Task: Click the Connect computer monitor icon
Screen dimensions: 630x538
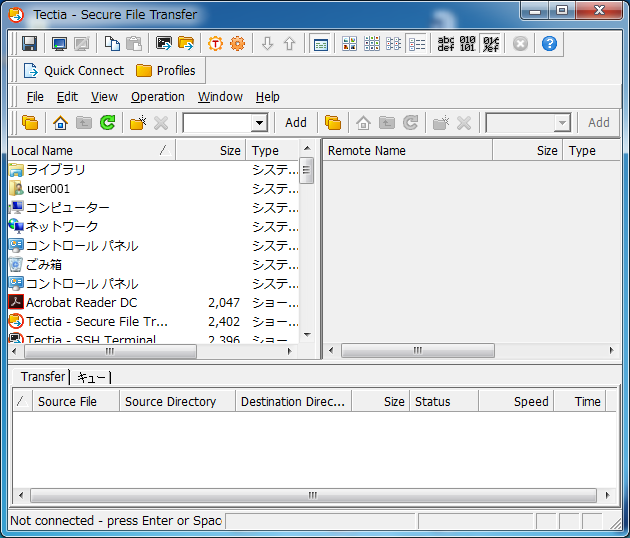Action: click(59, 43)
